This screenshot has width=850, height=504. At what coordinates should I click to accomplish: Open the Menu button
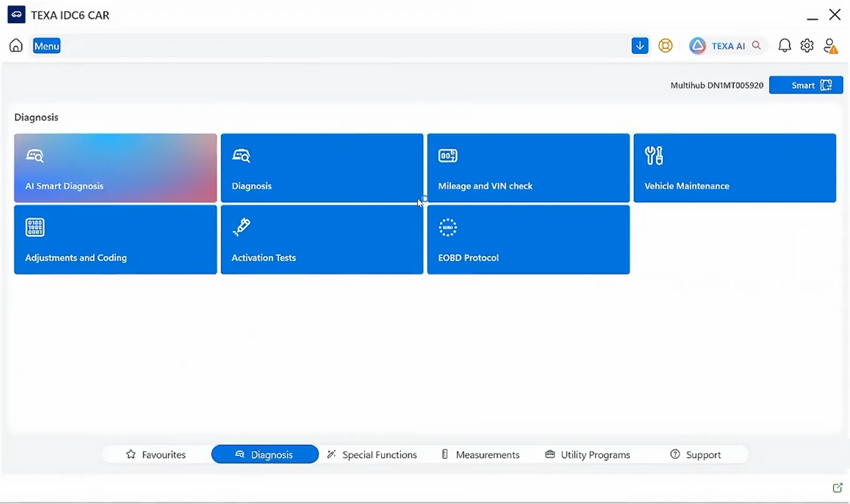47,46
